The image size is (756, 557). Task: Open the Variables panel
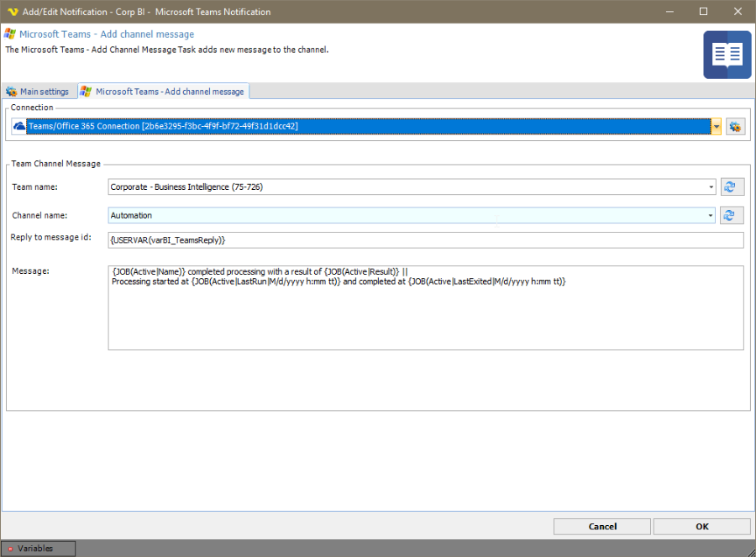coord(38,549)
